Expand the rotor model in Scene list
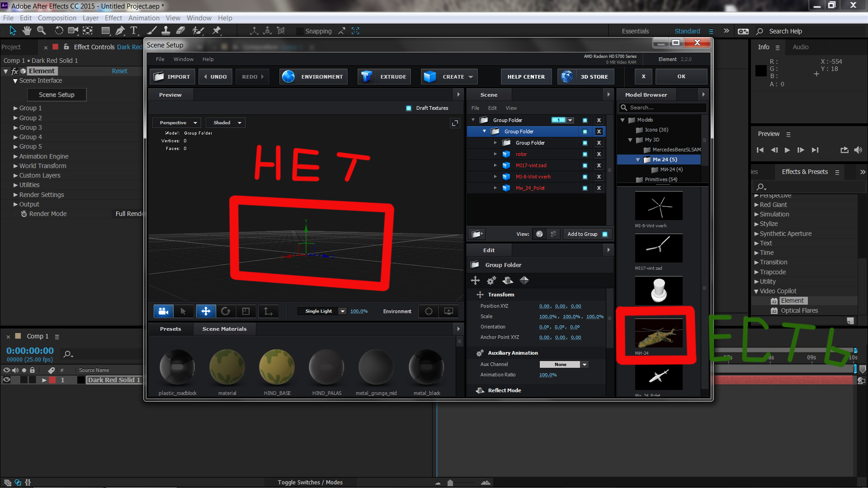Viewport: 868px width, 488px height. point(495,155)
